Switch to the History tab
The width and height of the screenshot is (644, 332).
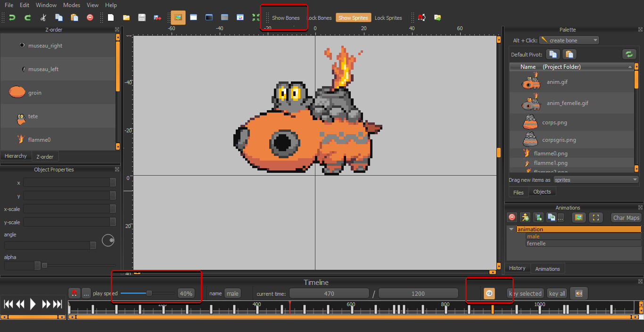click(x=517, y=268)
